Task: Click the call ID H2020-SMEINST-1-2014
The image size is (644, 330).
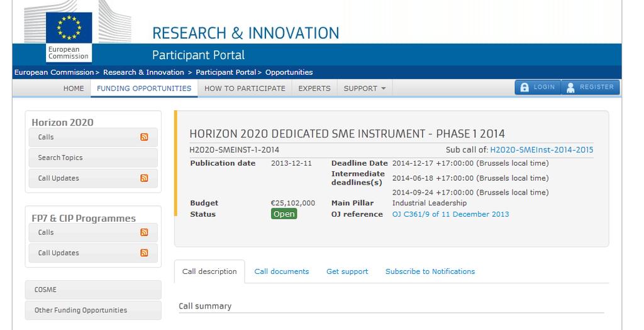Action: click(234, 150)
